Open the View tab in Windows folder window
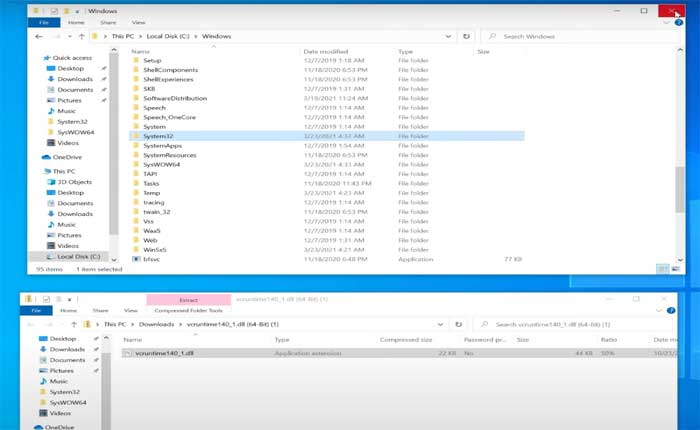This screenshot has width=700, height=430. [x=138, y=21]
